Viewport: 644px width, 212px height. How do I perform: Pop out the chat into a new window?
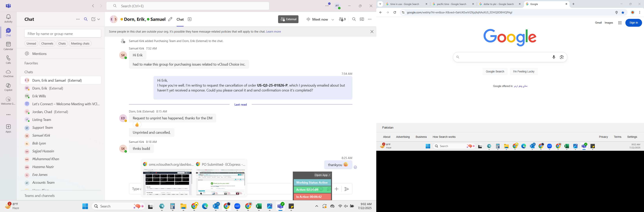click(x=362, y=19)
